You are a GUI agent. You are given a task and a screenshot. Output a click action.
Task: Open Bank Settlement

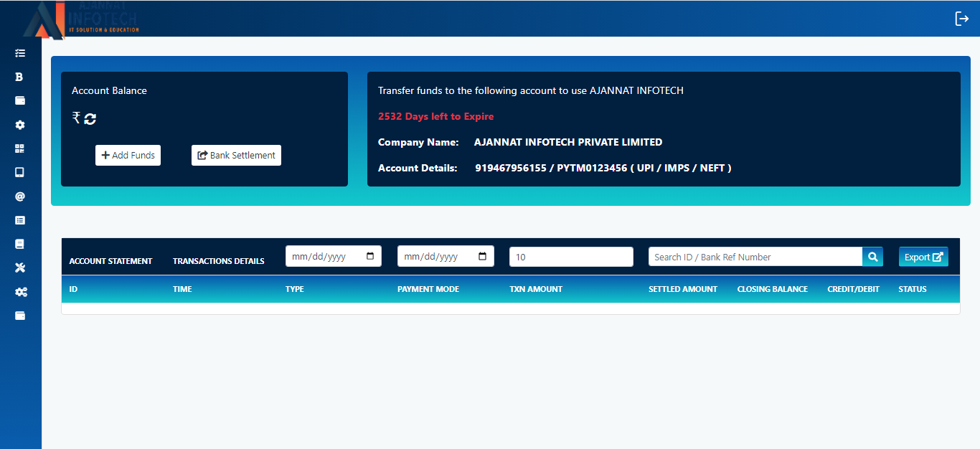click(x=236, y=156)
